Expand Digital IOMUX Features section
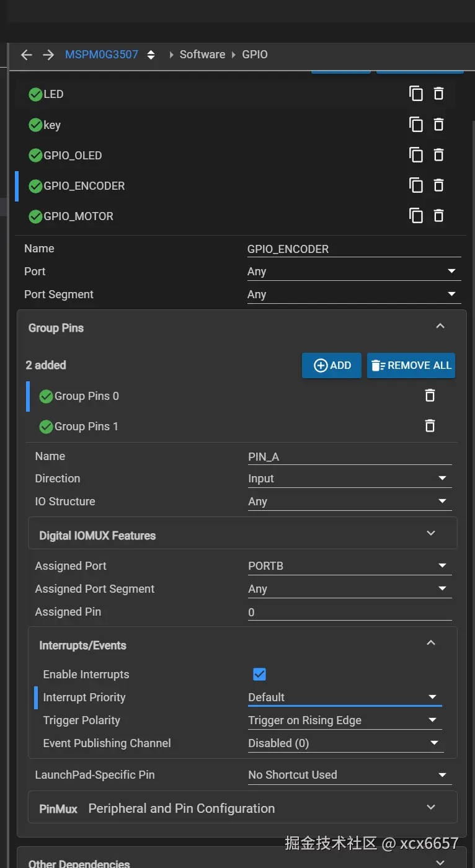This screenshot has width=475, height=868. click(x=431, y=533)
